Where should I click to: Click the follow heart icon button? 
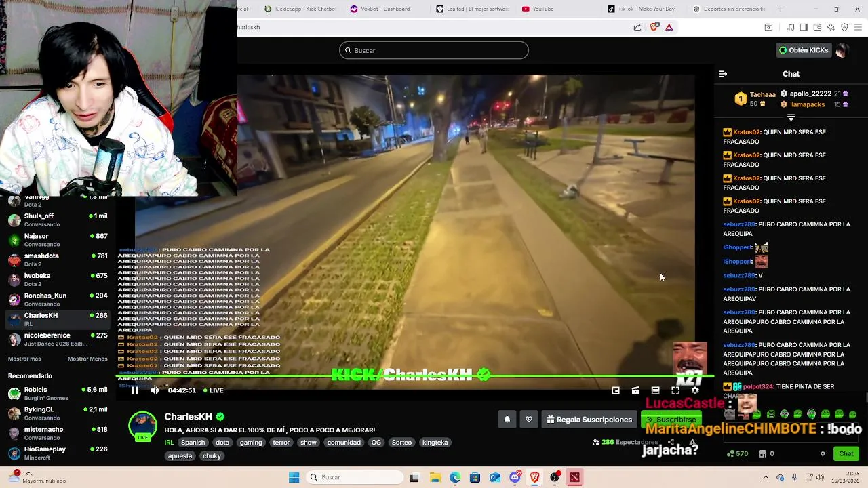point(529,420)
